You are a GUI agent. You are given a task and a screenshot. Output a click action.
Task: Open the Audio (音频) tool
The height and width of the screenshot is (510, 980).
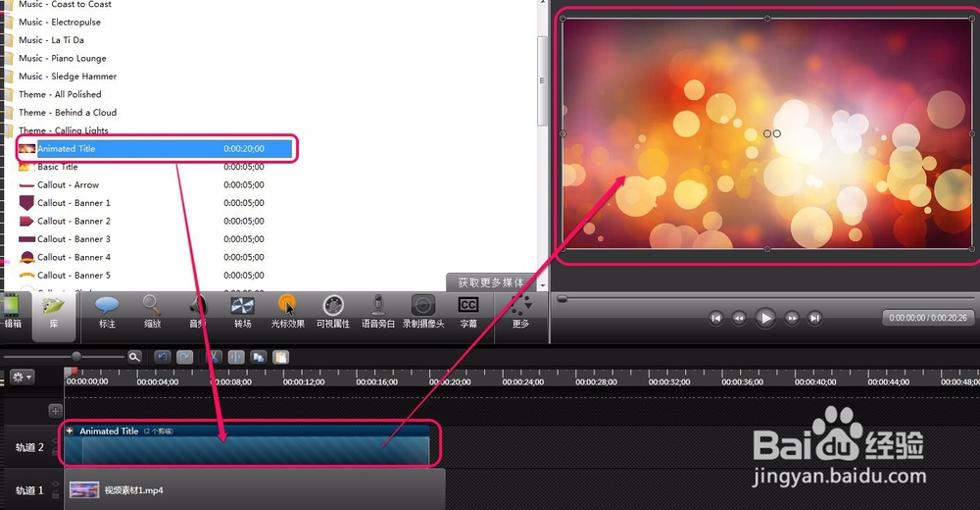[x=198, y=312]
